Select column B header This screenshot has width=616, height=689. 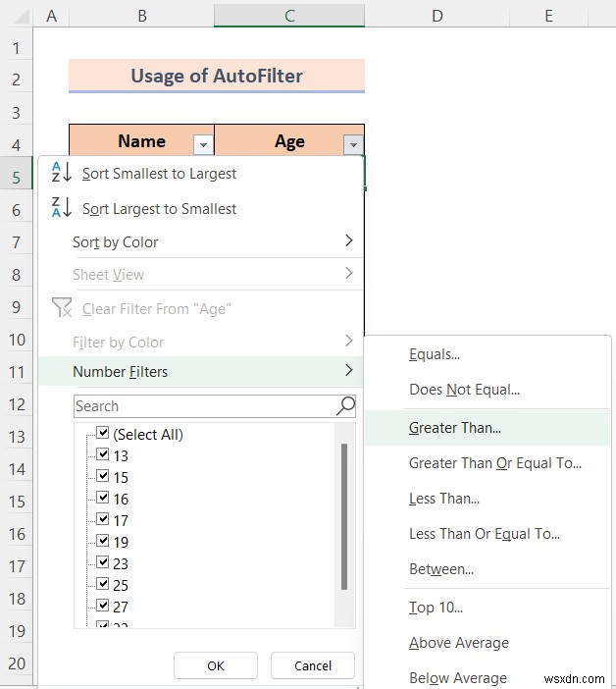pos(142,16)
